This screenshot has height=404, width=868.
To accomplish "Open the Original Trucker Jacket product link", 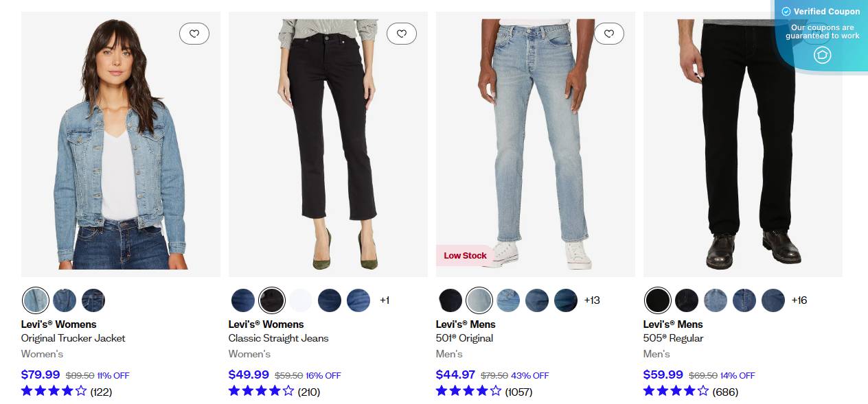I will pyautogui.click(x=73, y=337).
